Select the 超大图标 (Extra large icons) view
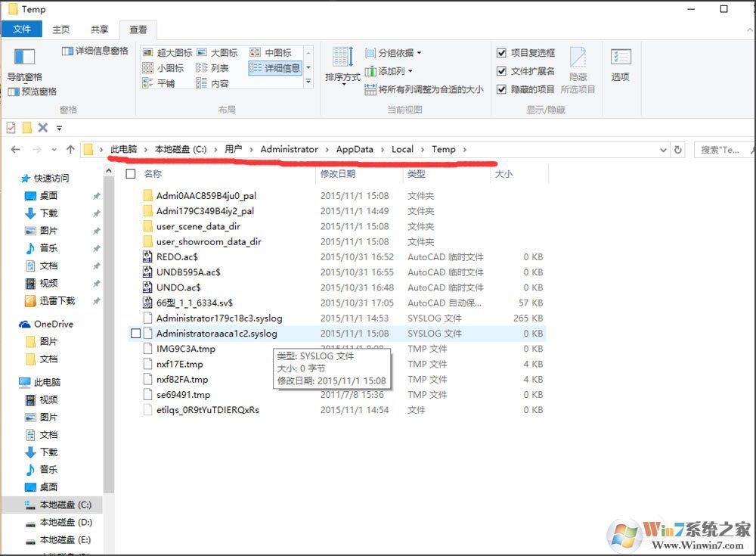The height and width of the screenshot is (556, 756). tap(174, 52)
